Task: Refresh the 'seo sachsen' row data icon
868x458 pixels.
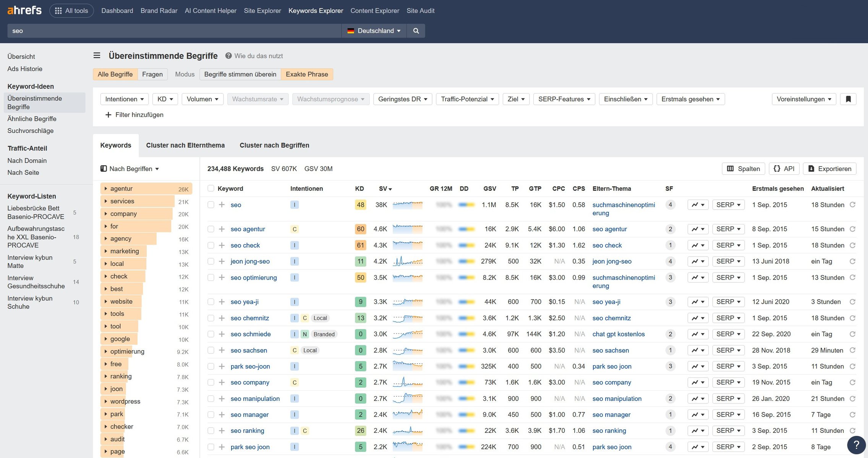Action: coord(852,350)
